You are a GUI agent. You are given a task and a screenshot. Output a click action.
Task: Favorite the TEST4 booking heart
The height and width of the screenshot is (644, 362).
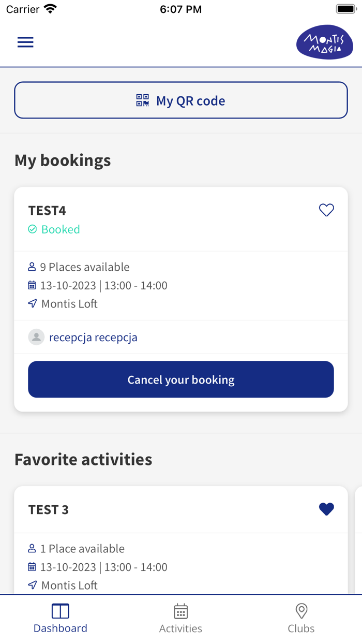[x=326, y=210]
